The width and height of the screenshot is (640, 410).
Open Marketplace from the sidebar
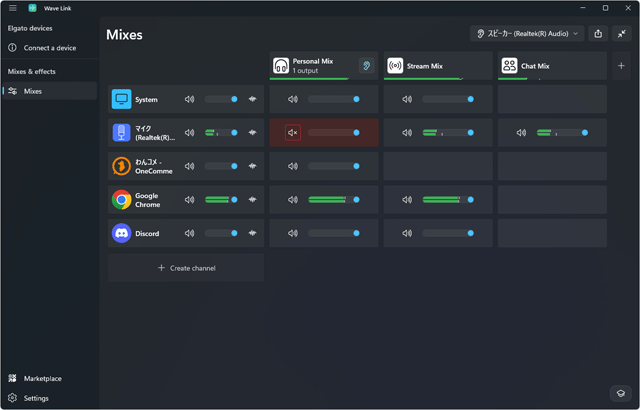pyautogui.click(x=43, y=378)
